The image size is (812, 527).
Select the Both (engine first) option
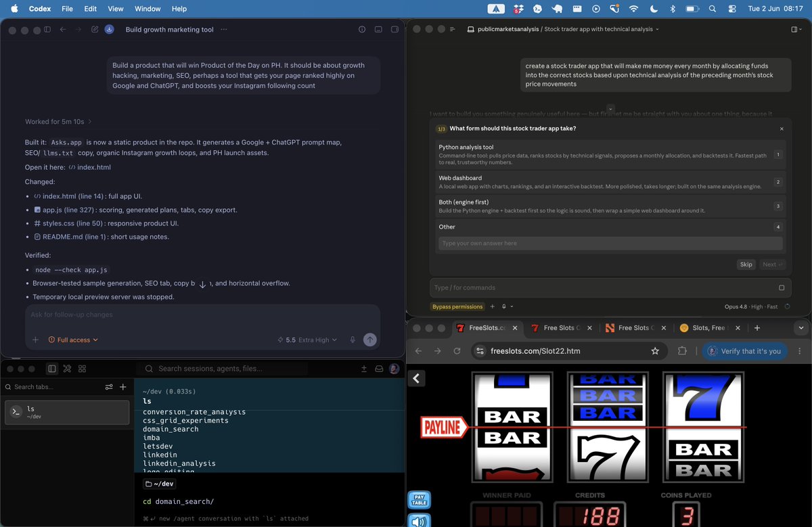(610, 206)
